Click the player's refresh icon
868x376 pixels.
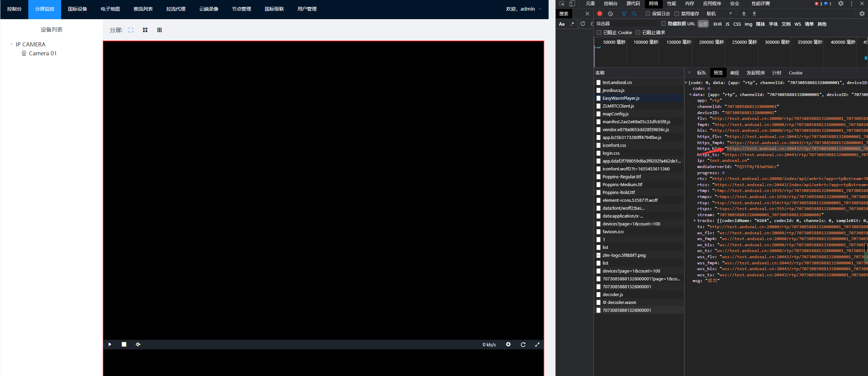[523, 345]
